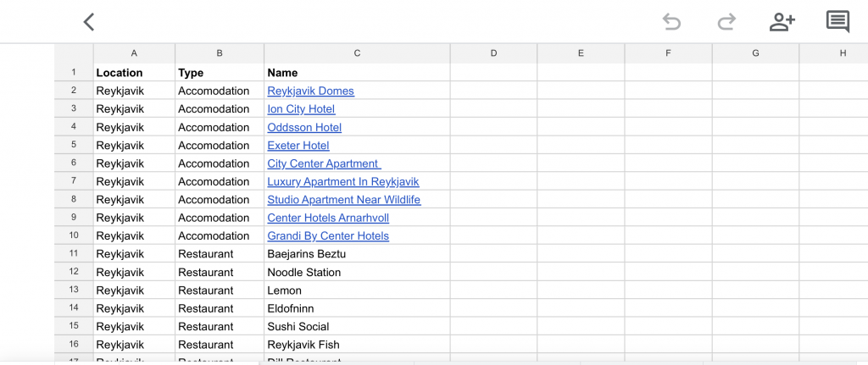868x365 pixels.
Task: Select column F header
Action: point(668,53)
